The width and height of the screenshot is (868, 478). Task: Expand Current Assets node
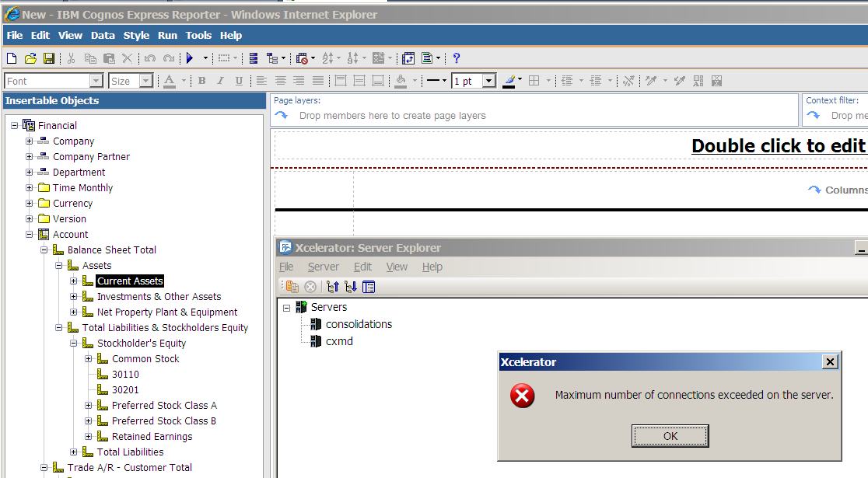[74, 281]
